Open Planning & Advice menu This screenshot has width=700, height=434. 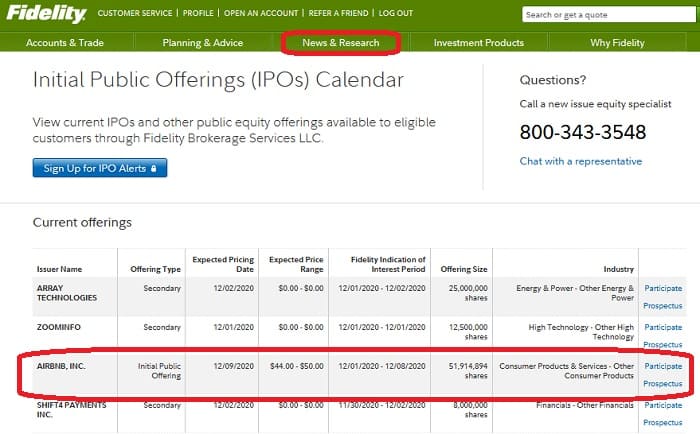click(203, 43)
